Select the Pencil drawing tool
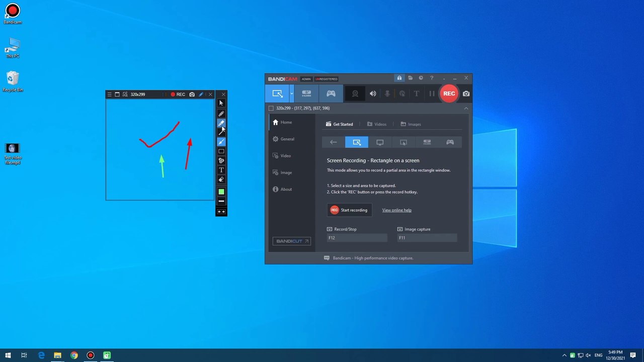The height and width of the screenshot is (362, 644). 221,114
